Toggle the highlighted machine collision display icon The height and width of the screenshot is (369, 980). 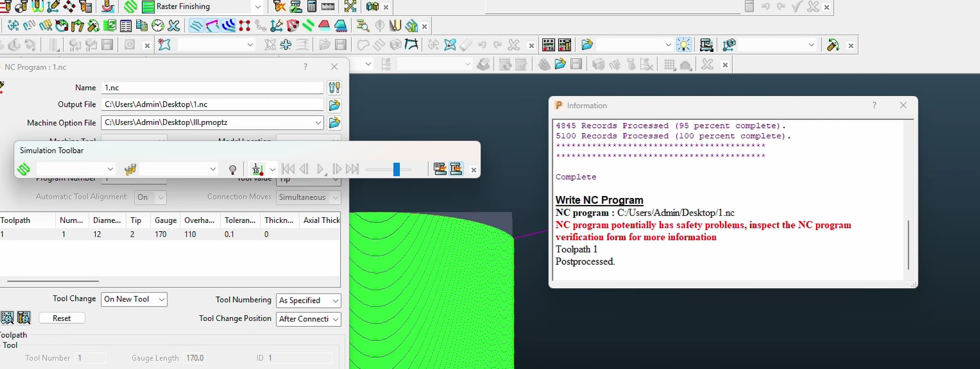point(456,169)
